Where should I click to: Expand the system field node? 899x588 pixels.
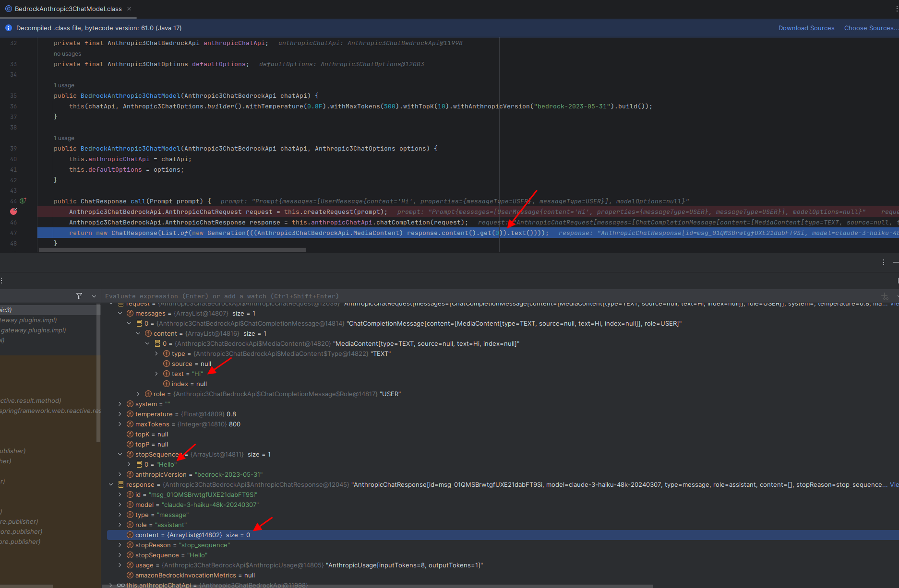point(120,404)
